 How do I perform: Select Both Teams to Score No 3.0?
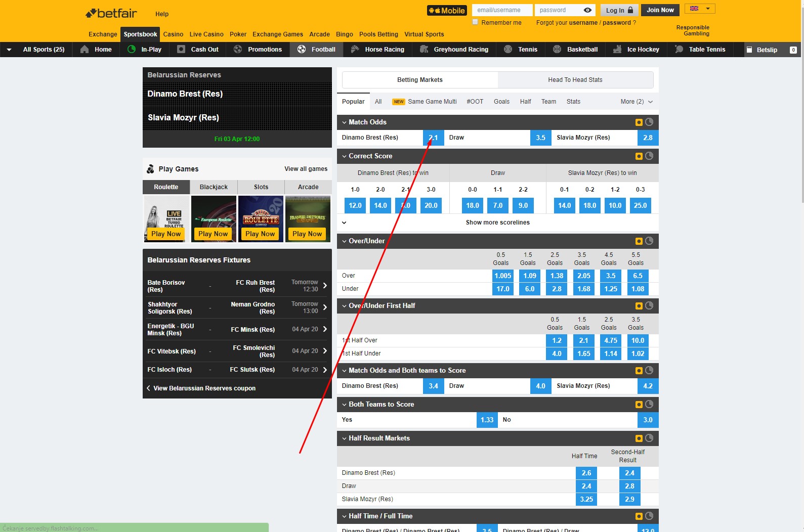(x=648, y=420)
